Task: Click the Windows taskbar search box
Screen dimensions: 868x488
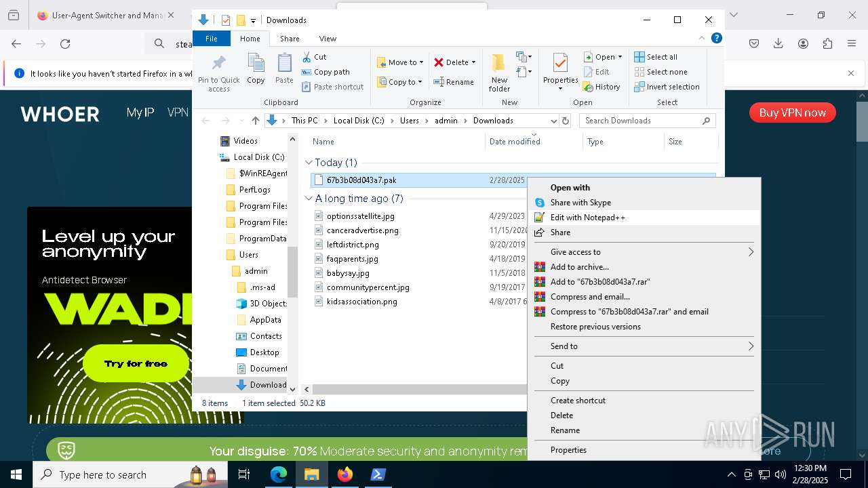Action: [129, 475]
